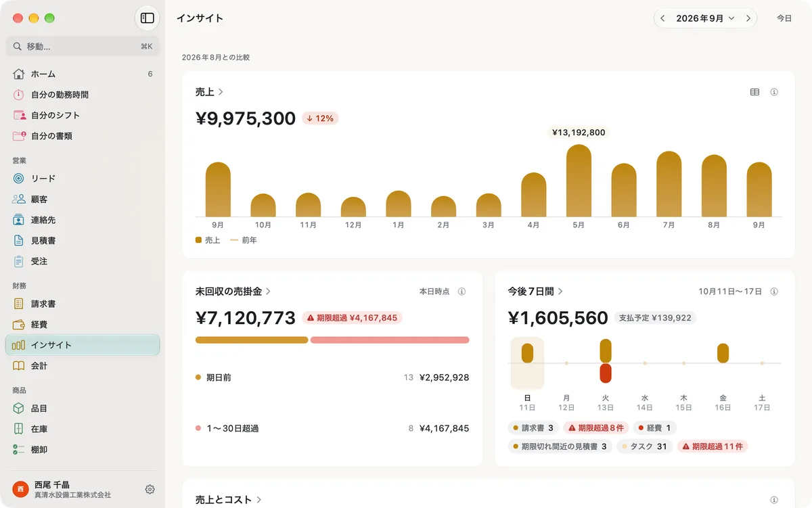Open the 1〜30日超過 ¥4,167,845 row
This screenshot has height=508, width=812.
coord(332,428)
